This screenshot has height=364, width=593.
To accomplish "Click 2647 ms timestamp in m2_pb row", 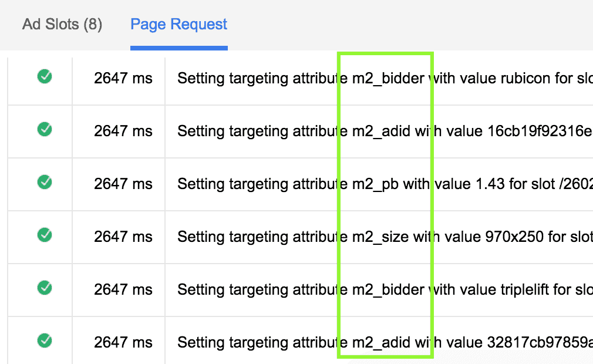I will (x=123, y=184).
